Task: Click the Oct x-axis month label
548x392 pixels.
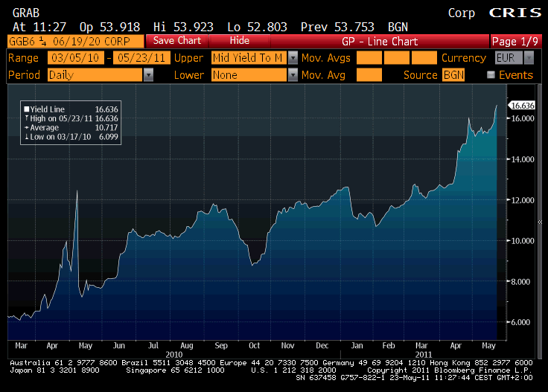Action: [254, 346]
